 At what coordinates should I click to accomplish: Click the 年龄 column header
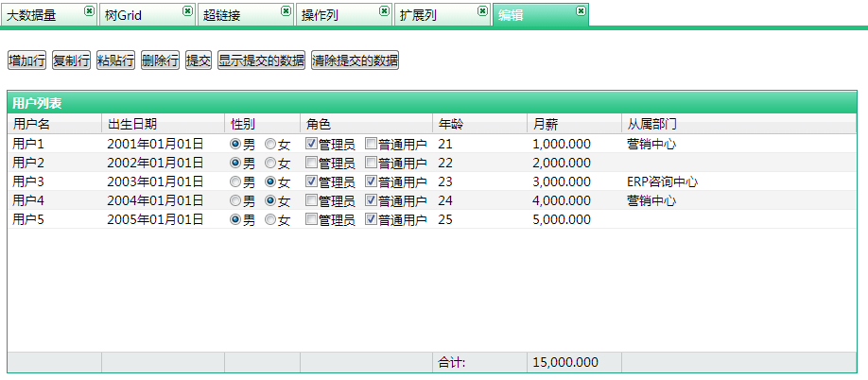480,123
